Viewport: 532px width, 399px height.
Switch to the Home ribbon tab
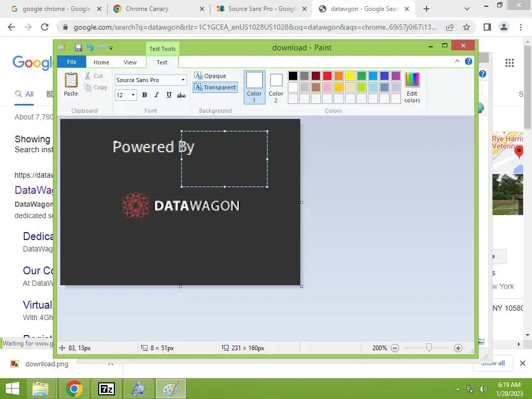[101, 62]
